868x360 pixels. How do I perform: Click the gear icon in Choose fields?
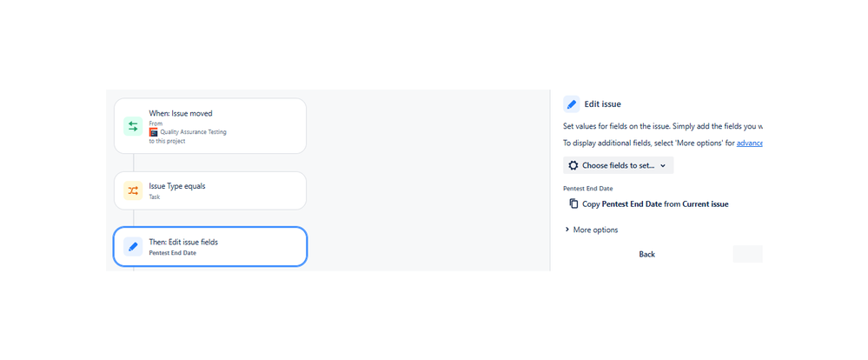coord(573,165)
